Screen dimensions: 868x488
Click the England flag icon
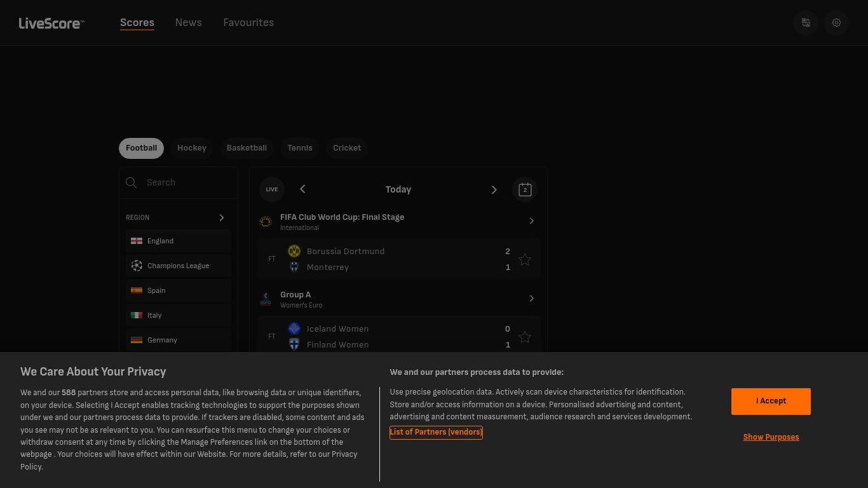click(x=137, y=241)
